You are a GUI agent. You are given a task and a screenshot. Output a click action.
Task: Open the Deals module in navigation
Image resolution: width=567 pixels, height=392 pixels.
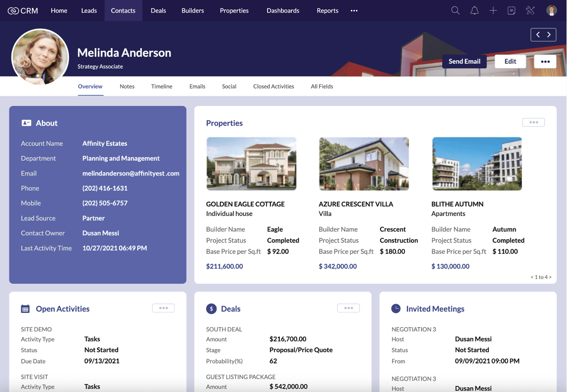(158, 11)
